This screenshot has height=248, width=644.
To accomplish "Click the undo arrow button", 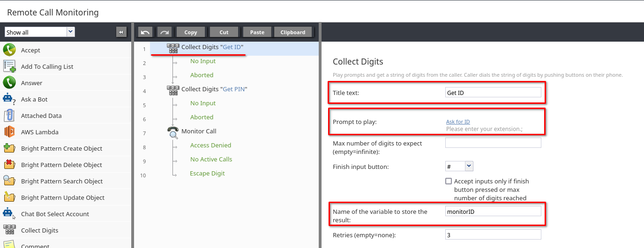I will [145, 32].
